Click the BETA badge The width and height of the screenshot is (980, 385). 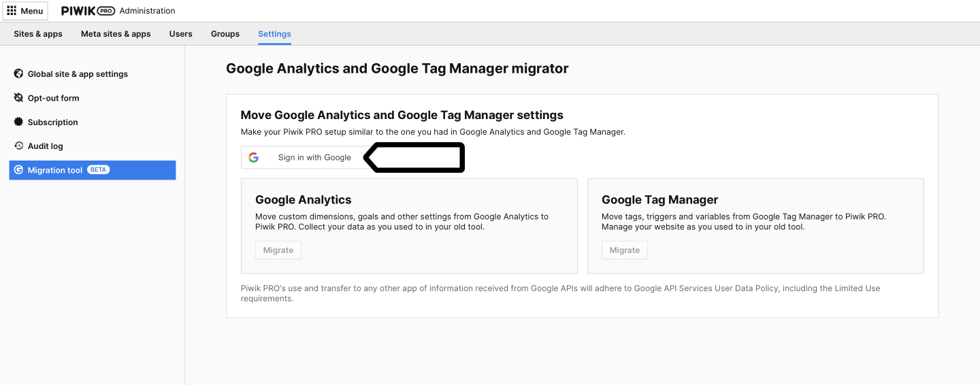98,170
